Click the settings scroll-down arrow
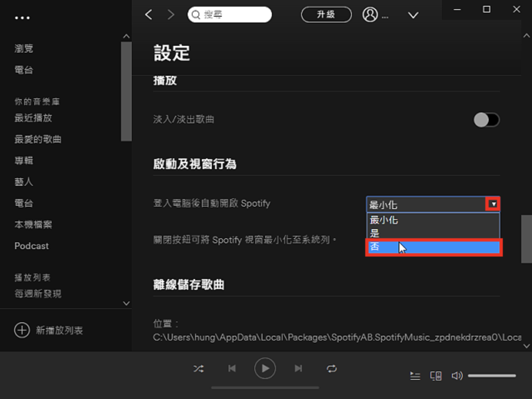 pos(527,346)
